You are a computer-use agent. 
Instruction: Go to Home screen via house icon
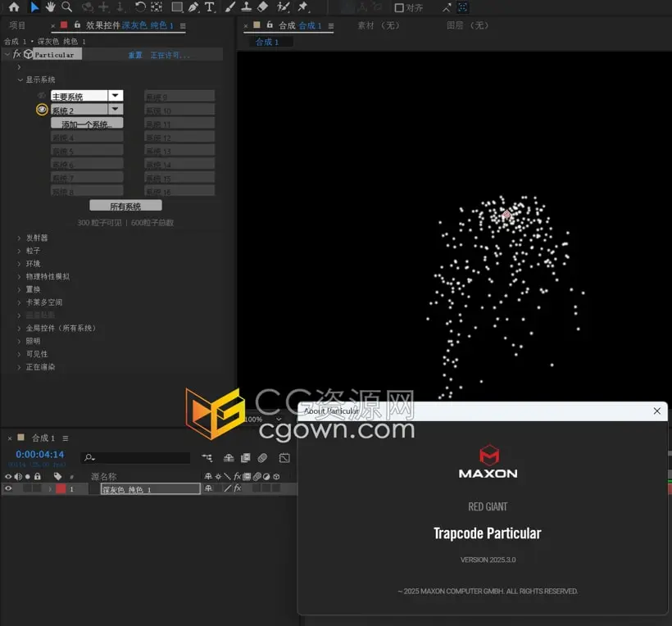[14, 7]
